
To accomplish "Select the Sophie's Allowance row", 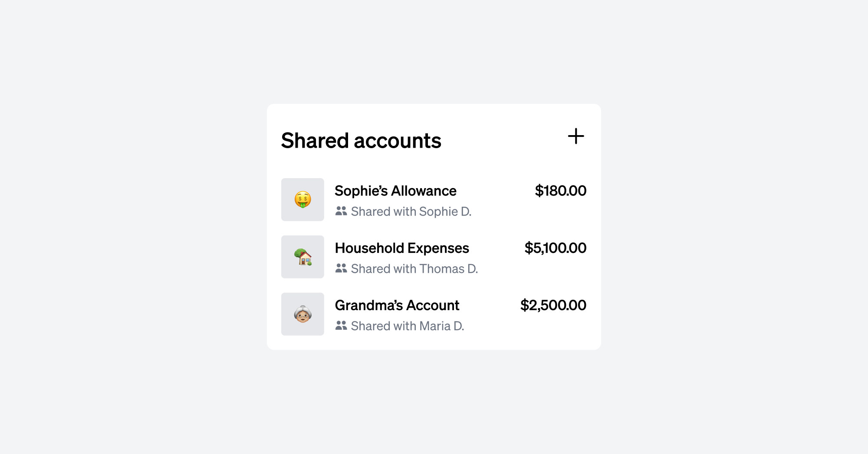I will [x=434, y=199].
